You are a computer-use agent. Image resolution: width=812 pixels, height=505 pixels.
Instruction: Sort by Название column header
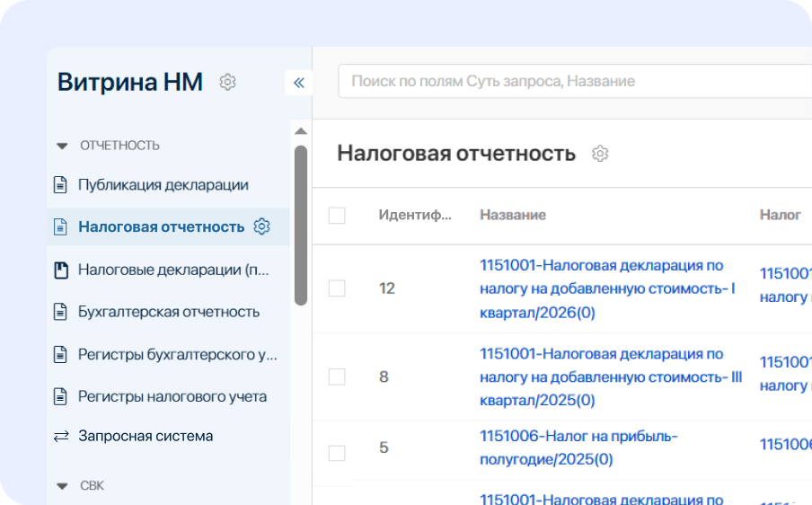click(513, 215)
